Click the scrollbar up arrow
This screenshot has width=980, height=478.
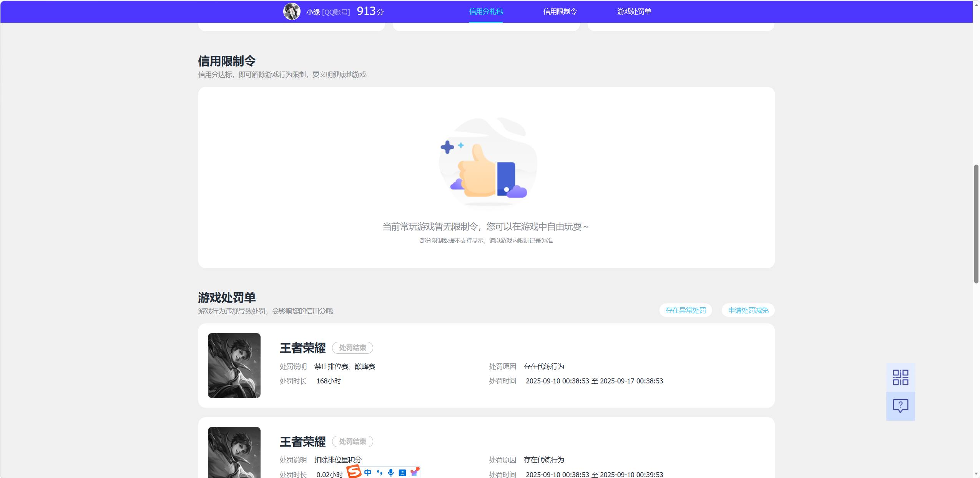coord(976,5)
